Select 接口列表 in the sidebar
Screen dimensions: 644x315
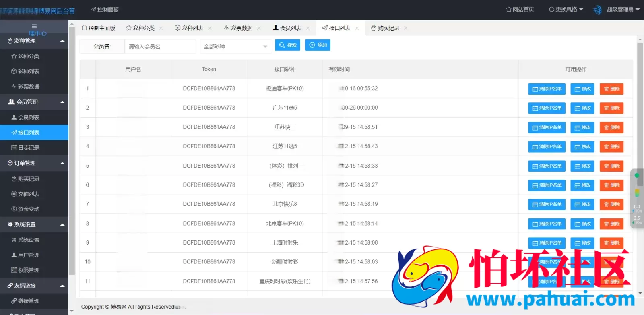34,133
